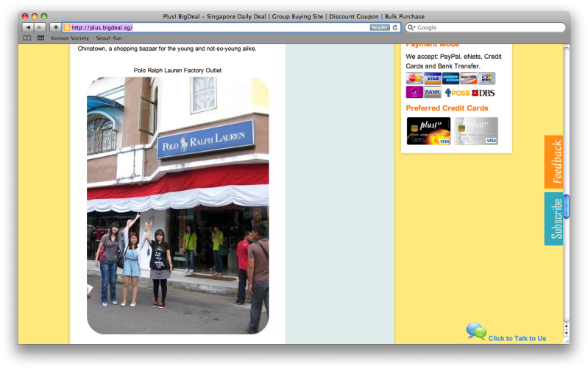Viewport: 588px width, 369px height.
Task: Select the URL in the address bar
Action: click(102, 27)
